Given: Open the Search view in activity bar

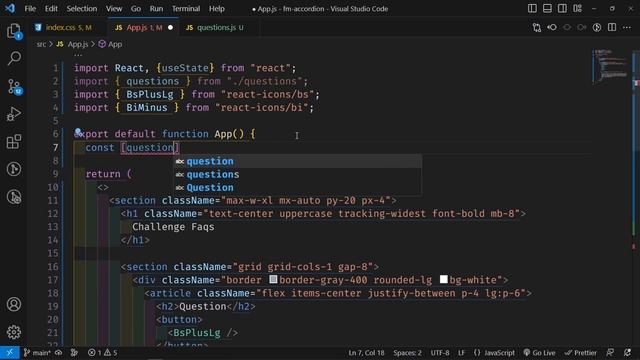Looking at the screenshot, I should point(14,58).
